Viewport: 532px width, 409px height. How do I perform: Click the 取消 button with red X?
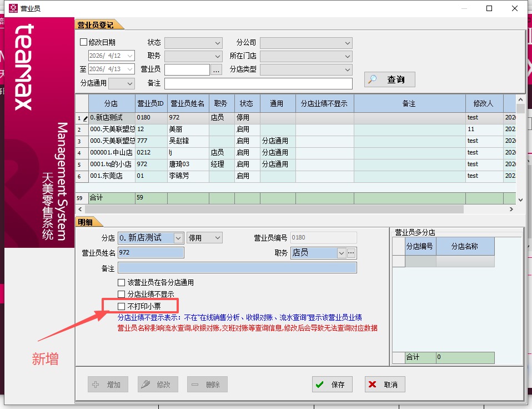(385, 384)
